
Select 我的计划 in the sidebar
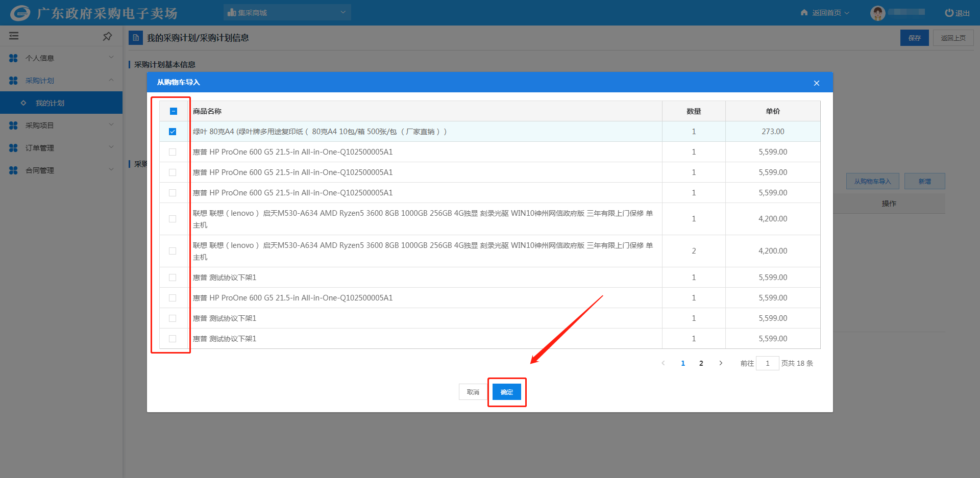(x=50, y=103)
